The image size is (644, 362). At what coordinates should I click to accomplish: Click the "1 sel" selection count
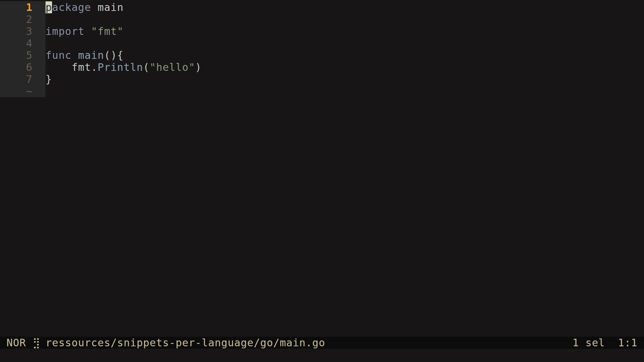(588, 343)
